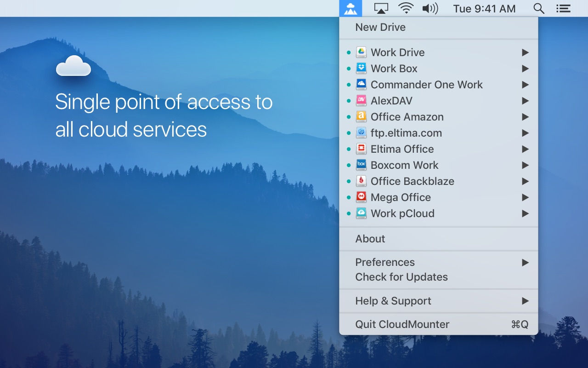Screen dimensions: 588x368
Task: Click the Work pCloud drive icon
Action: pyautogui.click(x=361, y=213)
